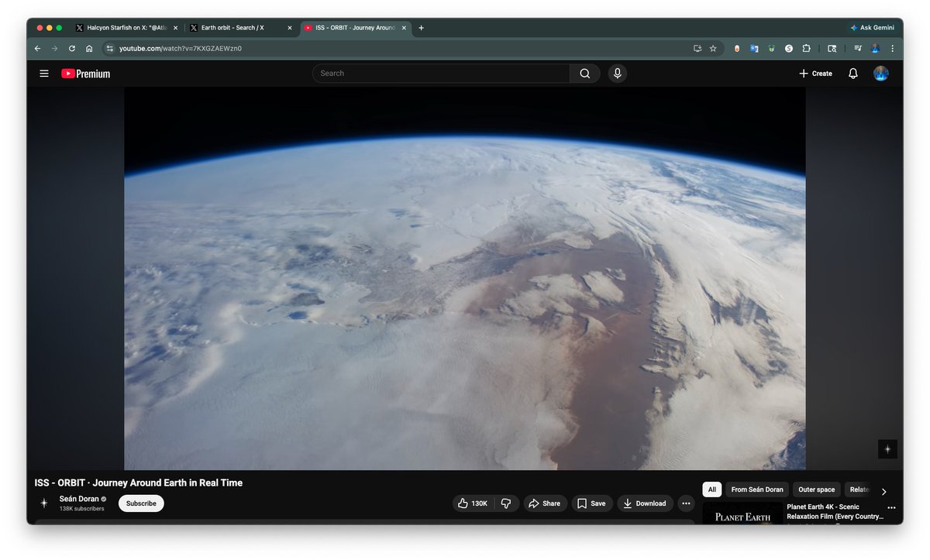Click the youtube.com address bar URL
Viewport: 930px width, 560px height.
pos(181,48)
